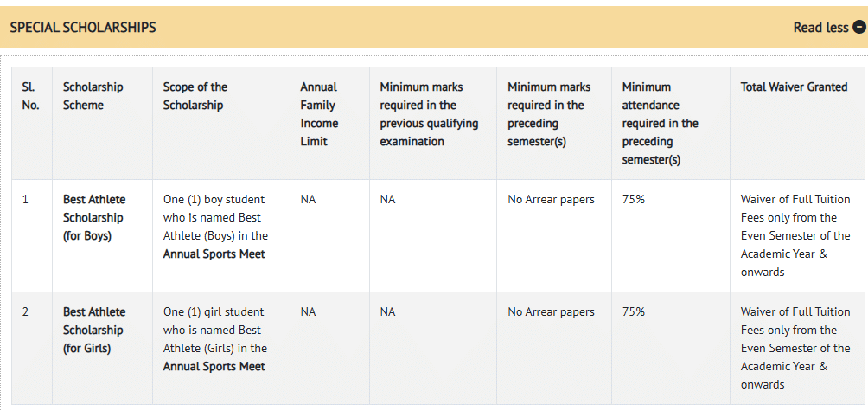Click the 75% attendance in boys row
This screenshot has height=411, width=868.
coord(633,200)
